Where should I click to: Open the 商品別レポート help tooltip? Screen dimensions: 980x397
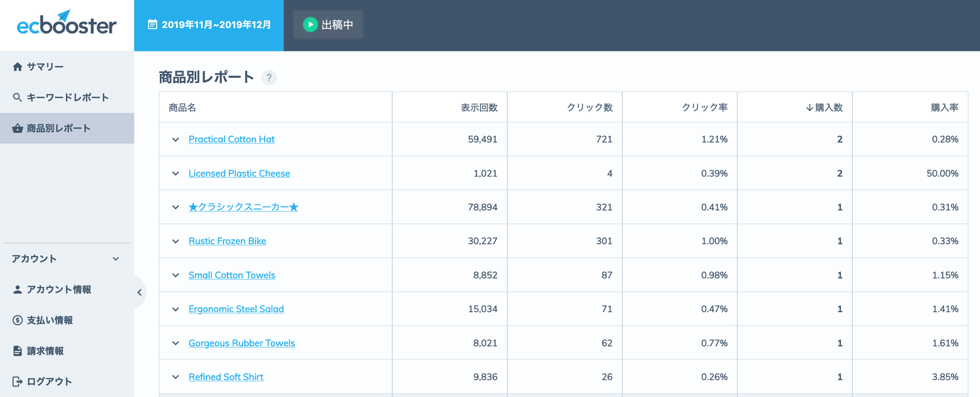click(268, 77)
